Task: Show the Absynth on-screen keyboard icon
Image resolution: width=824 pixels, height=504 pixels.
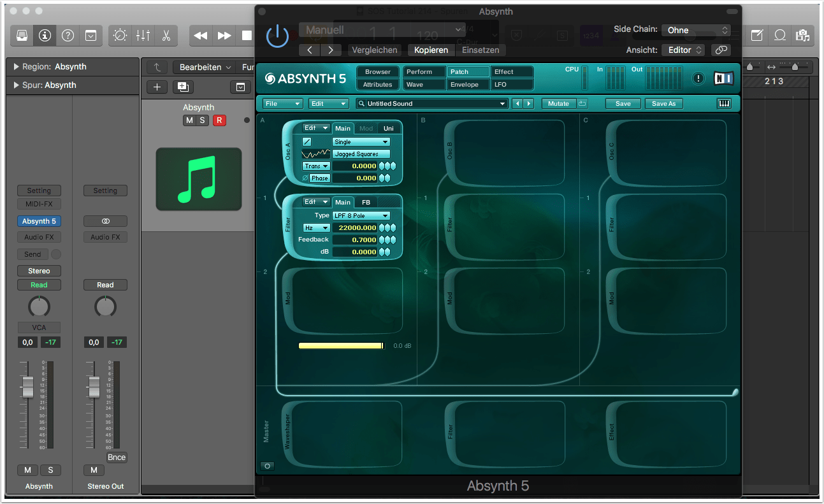Action: point(724,103)
